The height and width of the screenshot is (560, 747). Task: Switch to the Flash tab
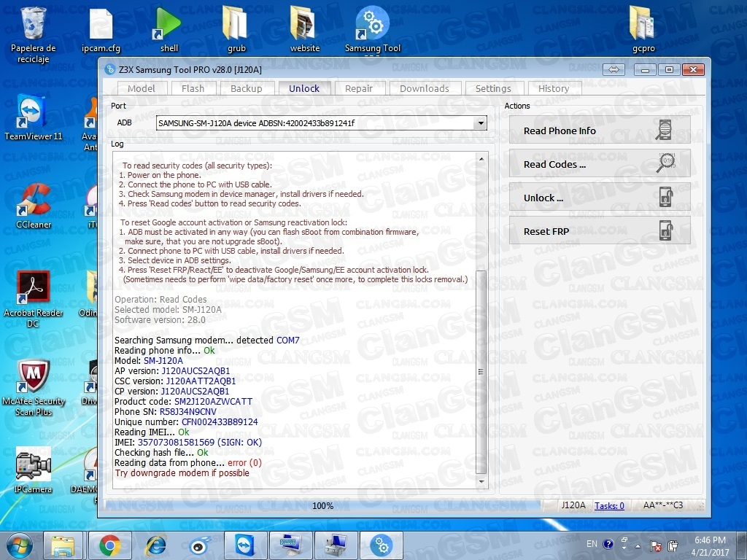193,88
